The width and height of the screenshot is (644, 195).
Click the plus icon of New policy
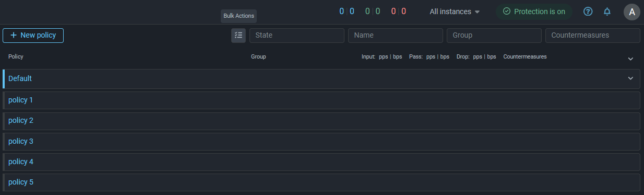pyautogui.click(x=14, y=36)
